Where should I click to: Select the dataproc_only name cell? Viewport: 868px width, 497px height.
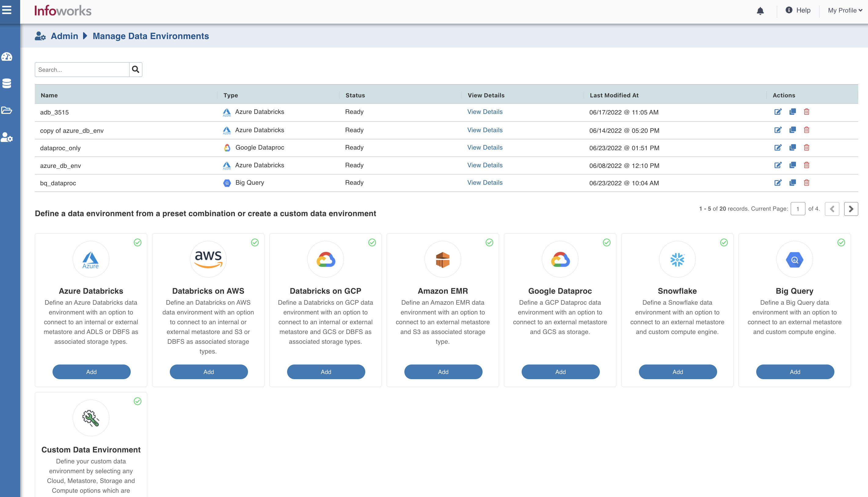pyautogui.click(x=60, y=148)
